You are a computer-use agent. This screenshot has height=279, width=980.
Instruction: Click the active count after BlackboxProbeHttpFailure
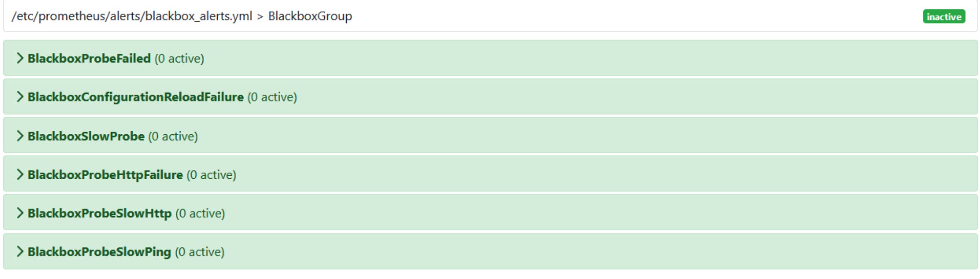click(211, 175)
